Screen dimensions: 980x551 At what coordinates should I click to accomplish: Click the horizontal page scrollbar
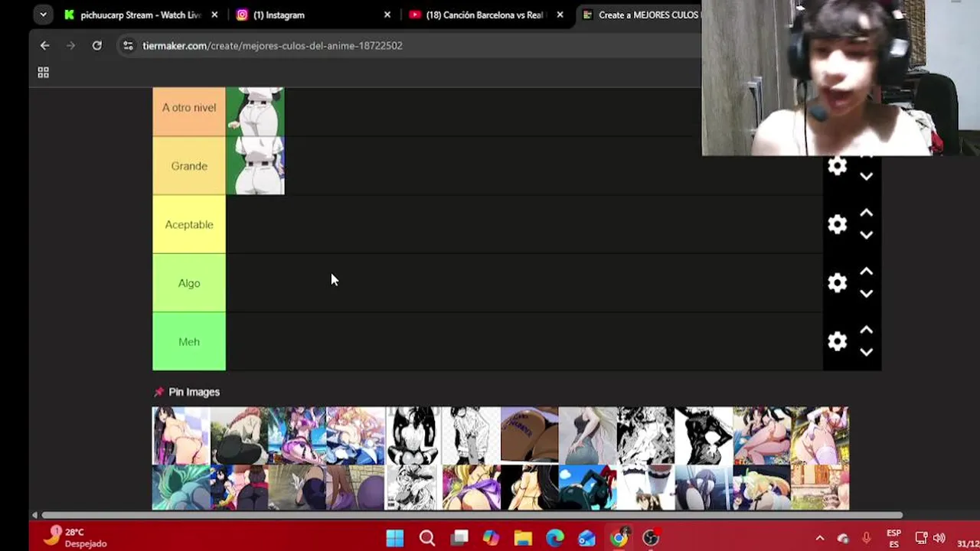(472, 515)
